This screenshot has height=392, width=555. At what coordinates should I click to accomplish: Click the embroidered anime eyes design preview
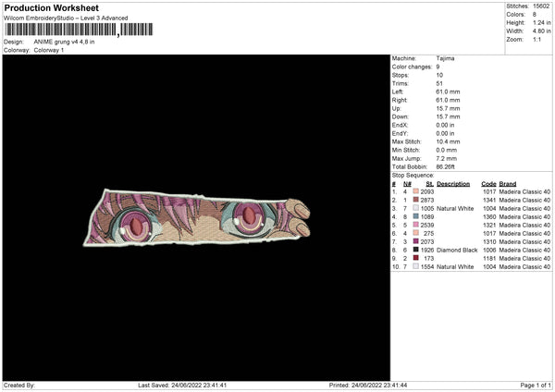(197, 217)
